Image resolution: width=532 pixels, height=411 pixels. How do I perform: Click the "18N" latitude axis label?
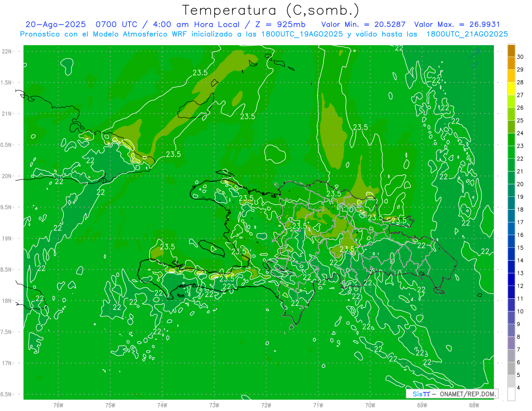click(x=7, y=301)
